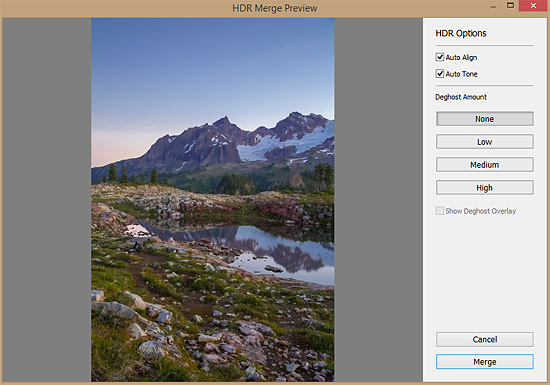Viewport: 550px width, 385px height.
Task: Click the HDR Merge Preview title text
Action: click(x=275, y=8)
